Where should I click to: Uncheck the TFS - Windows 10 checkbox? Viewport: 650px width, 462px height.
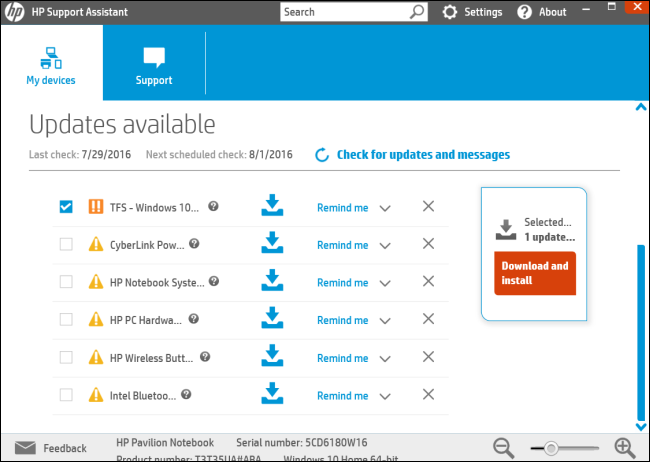66,207
